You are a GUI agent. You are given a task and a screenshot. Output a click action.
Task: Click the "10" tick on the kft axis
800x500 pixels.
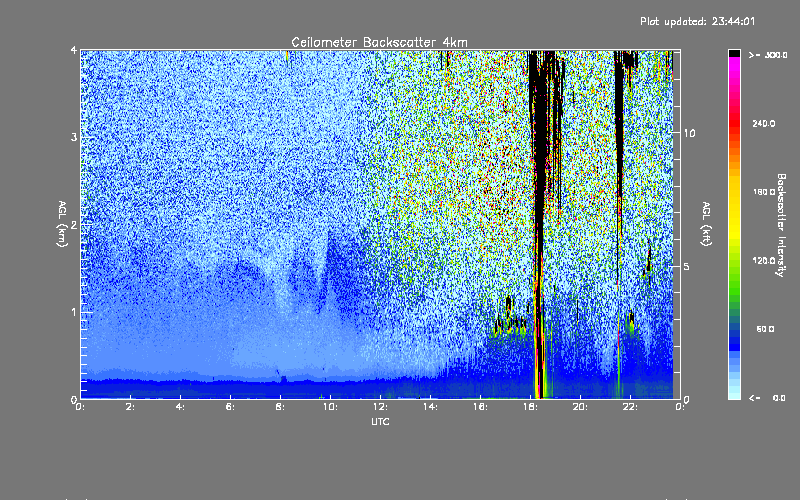coord(689,133)
